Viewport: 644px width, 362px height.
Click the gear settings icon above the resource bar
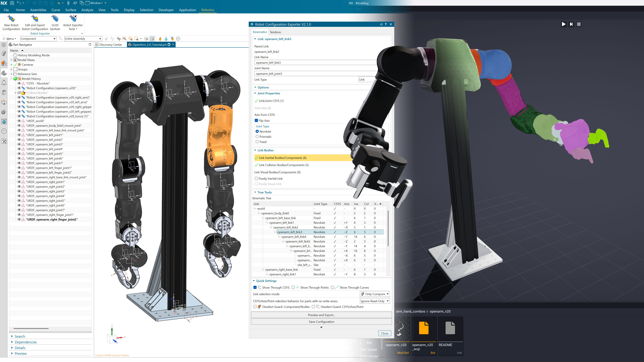click(x=4, y=45)
